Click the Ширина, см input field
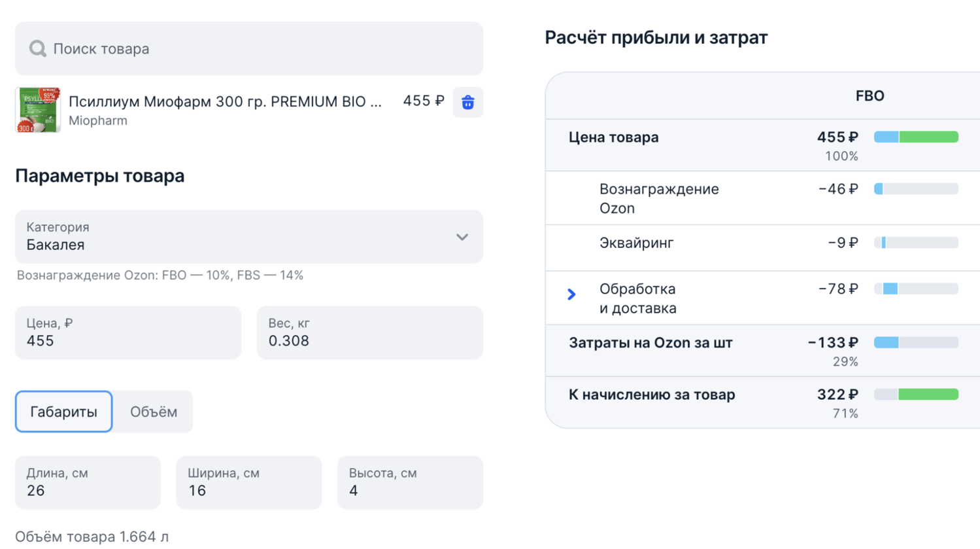The image size is (980, 549). [x=248, y=483]
